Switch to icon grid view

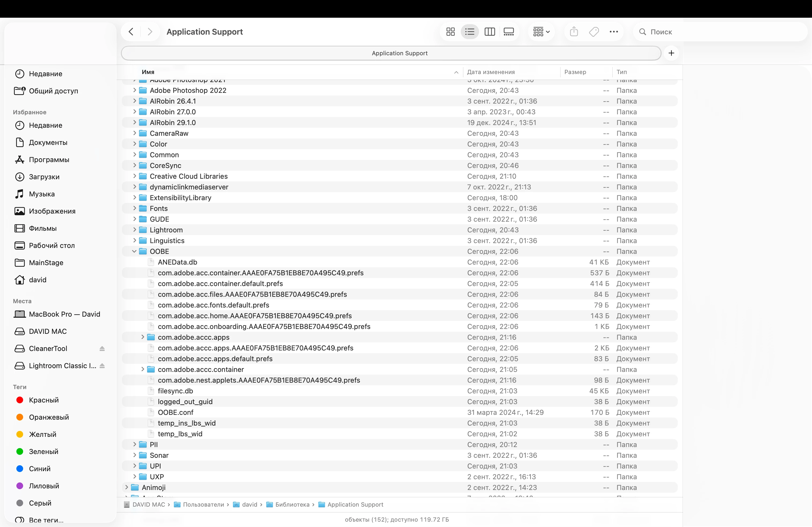450,32
